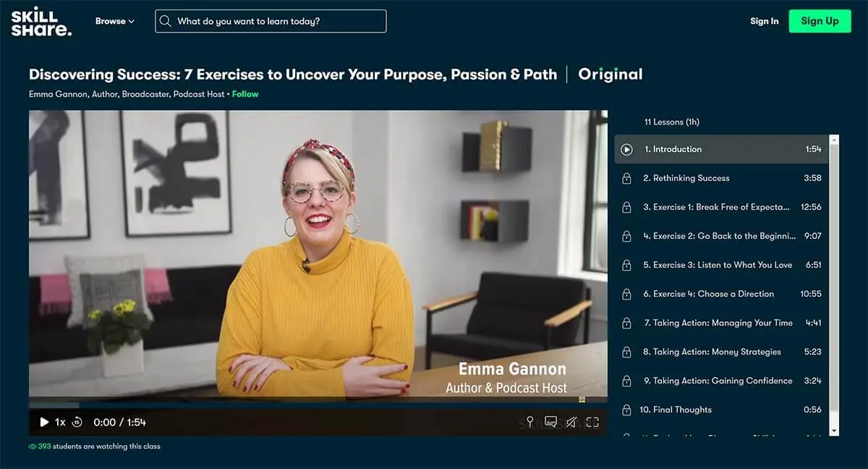
Task: Click the green Sign Up button
Action: [820, 21]
